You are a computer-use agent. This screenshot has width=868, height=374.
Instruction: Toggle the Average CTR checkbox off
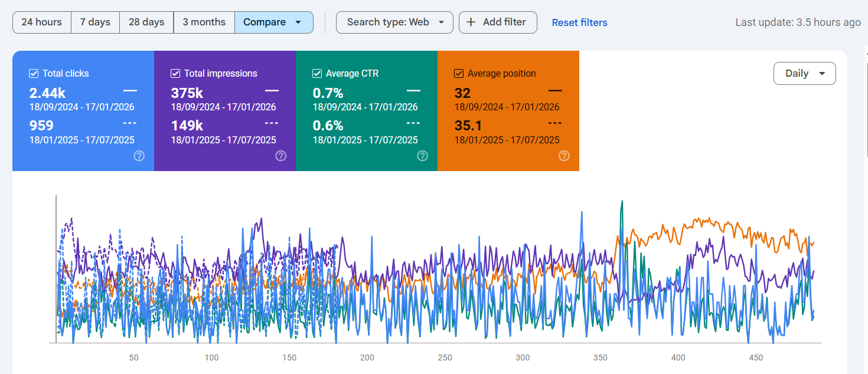tap(316, 73)
